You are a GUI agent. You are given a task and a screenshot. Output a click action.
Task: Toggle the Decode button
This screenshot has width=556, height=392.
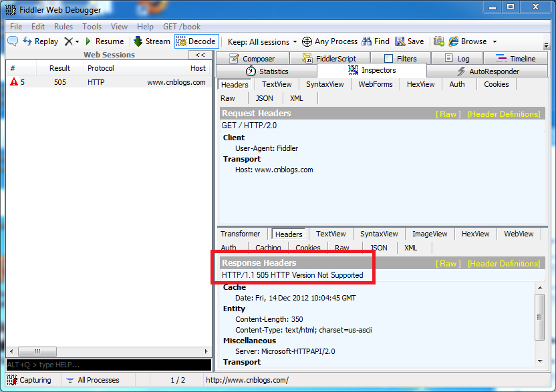pos(196,41)
